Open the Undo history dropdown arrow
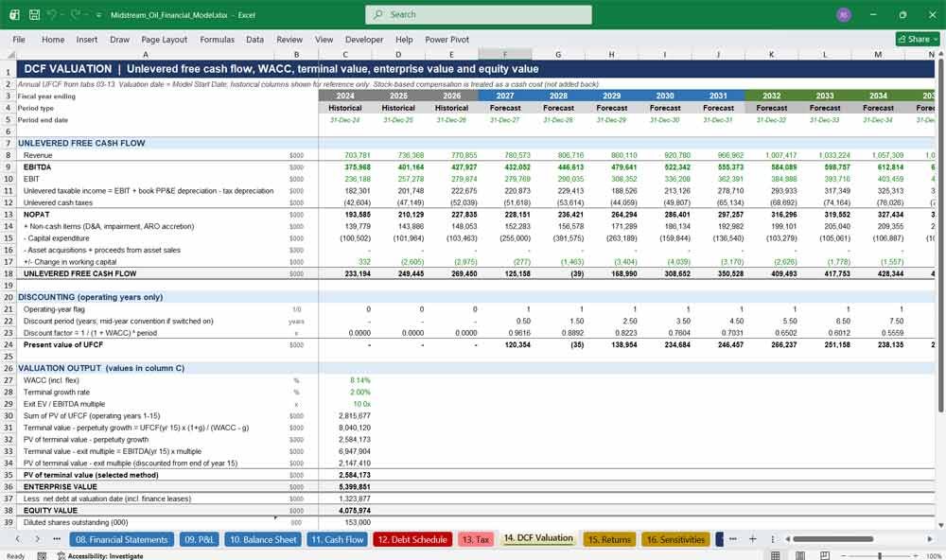 tap(62, 14)
